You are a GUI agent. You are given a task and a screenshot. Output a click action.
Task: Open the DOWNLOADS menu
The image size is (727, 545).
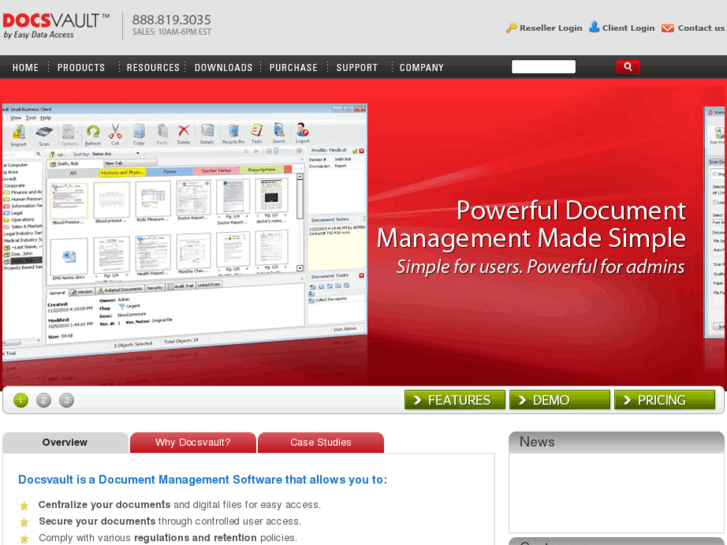pyautogui.click(x=223, y=67)
